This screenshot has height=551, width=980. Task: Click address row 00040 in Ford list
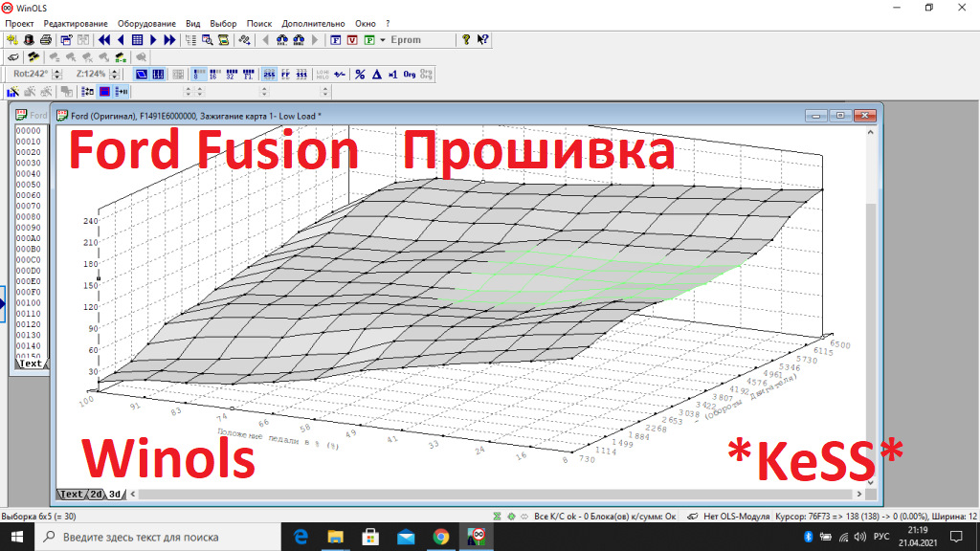(x=28, y=174)
